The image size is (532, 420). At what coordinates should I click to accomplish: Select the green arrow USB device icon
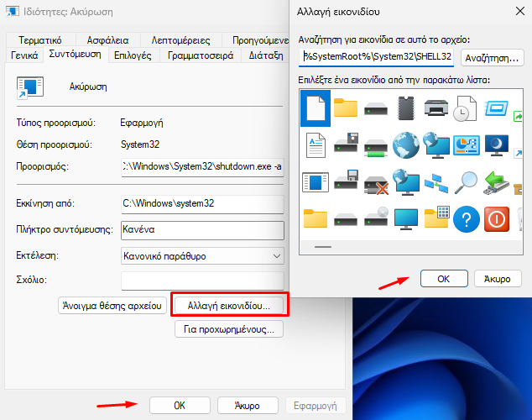[x=497, y=183]
